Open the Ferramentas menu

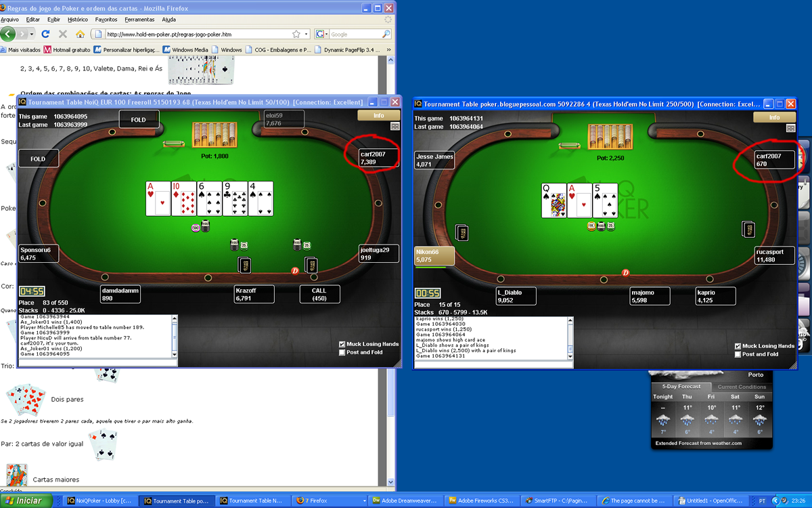tap(140, 20)
